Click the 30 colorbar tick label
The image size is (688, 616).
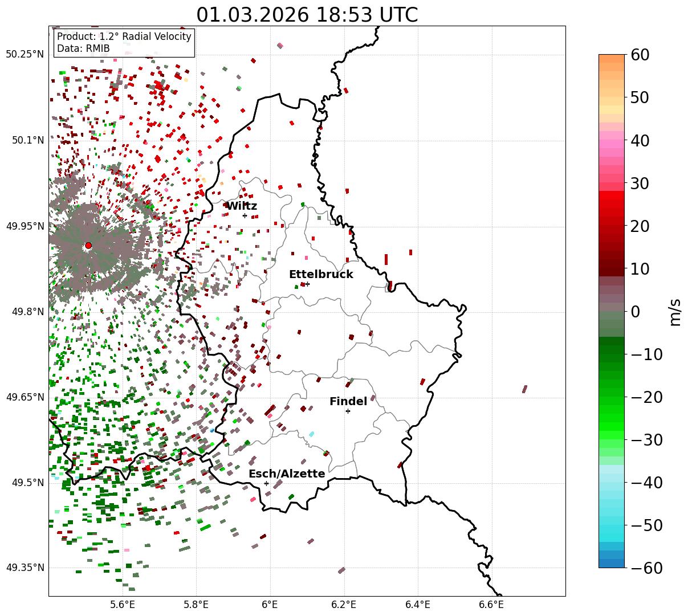pyautogui.click(x=641, y=183)
